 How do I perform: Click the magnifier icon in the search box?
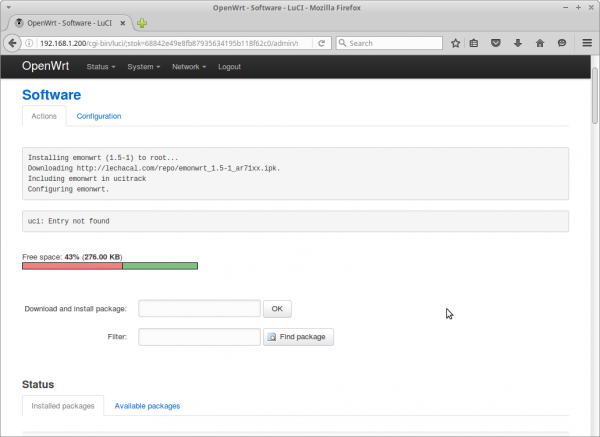(342, 43)
